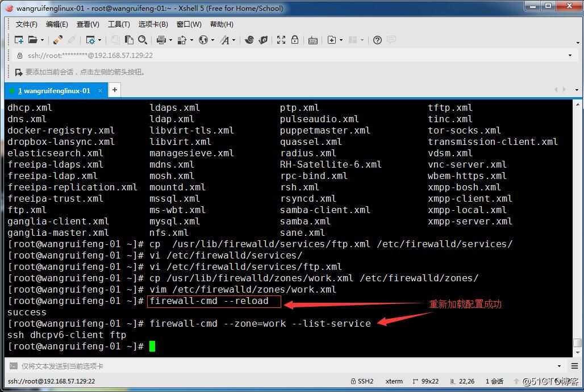Open the compose bar hamburger menu
This screenshot has width=584, height=392.
click(x=575, y=366)
